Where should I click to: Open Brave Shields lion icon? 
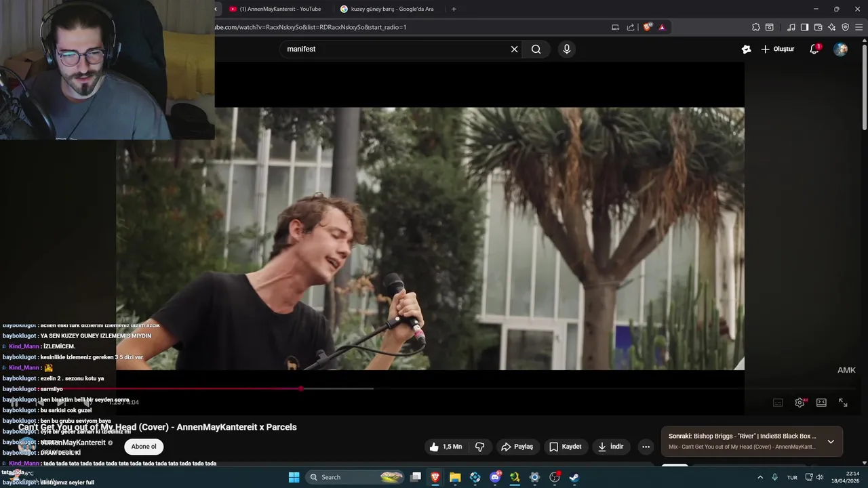648,27
